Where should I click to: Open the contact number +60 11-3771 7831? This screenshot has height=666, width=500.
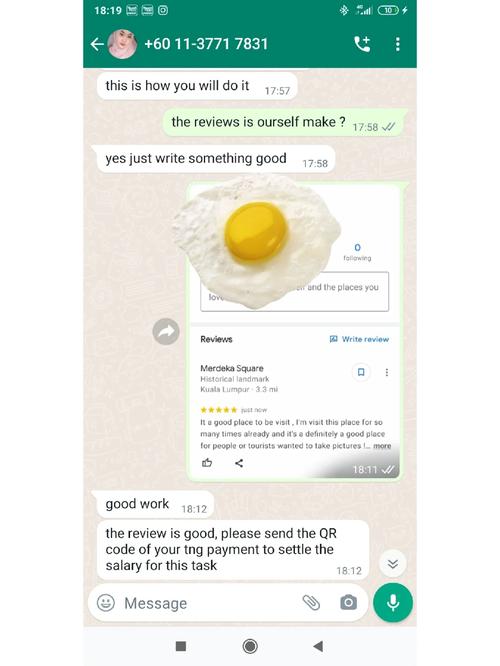pos(206,44)
